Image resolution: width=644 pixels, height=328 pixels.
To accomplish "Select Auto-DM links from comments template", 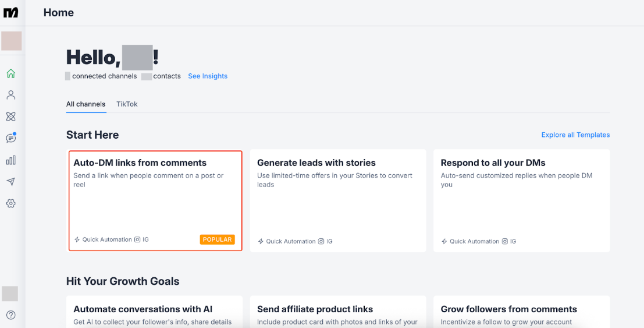I will pyautogui.click(x=155, y=200).
